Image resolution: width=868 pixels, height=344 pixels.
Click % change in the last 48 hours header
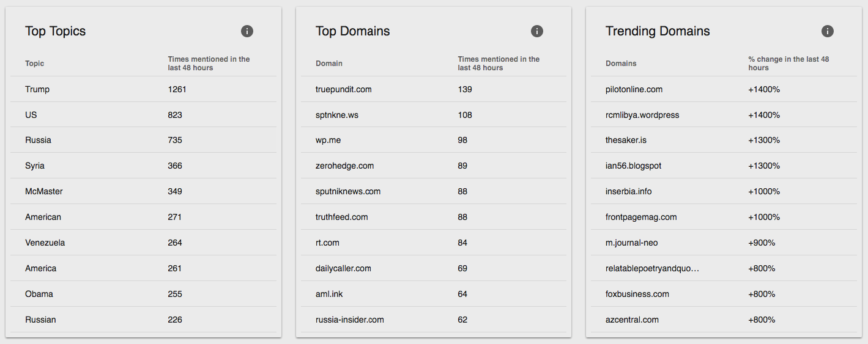tap(788, 64)
